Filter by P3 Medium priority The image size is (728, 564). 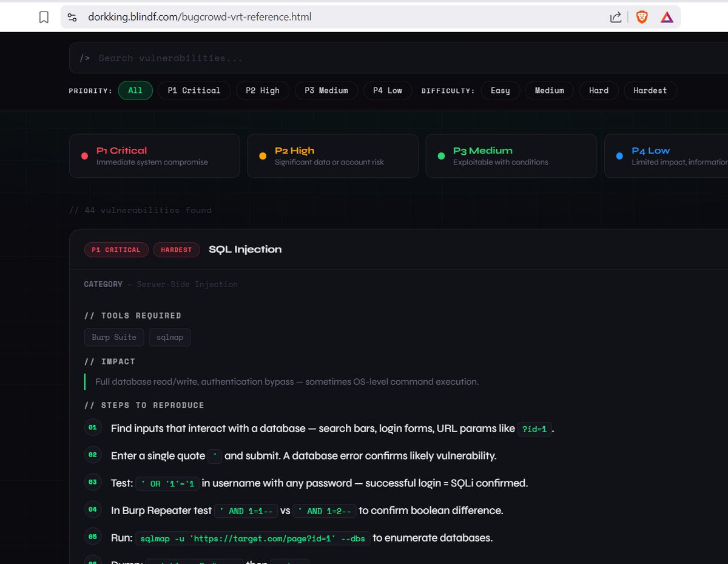pyautogui.click(x=326, y=90)
